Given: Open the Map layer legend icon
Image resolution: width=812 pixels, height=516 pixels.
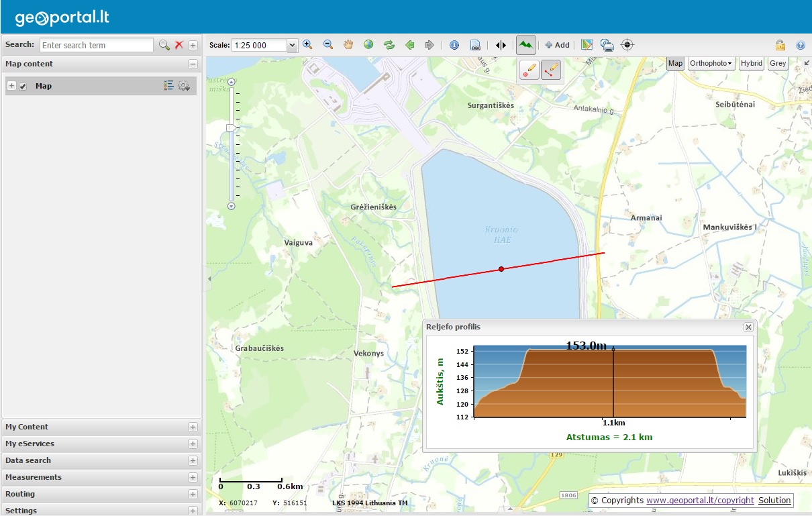Looking at the screenshot, I should [168, 86].
